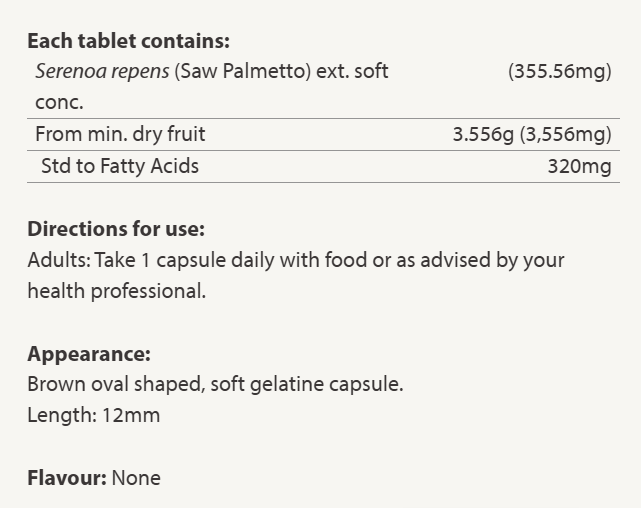
Task: Select the "Brown oval shaped" description text
Action: pos(107,384)
